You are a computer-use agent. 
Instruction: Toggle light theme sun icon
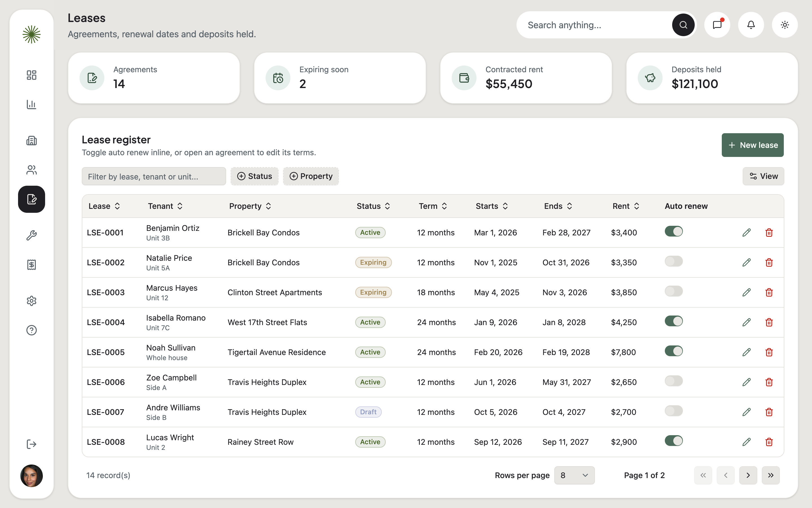point(785,25)
